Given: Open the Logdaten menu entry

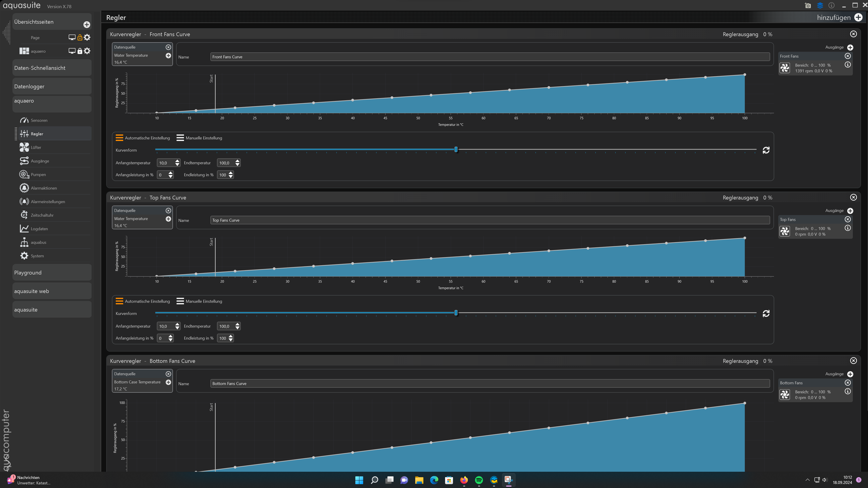Looking at the screenshot, I should (39, 229).
